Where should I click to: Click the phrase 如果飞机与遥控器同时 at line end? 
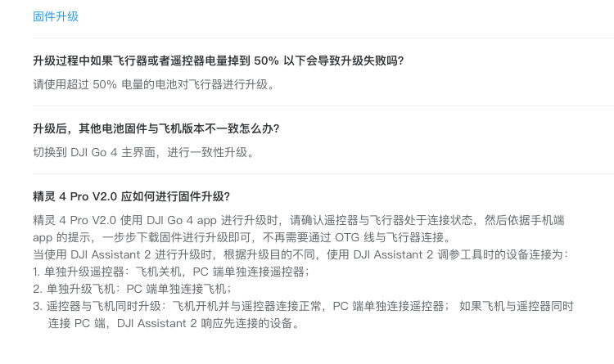click(x=516, y=306)
